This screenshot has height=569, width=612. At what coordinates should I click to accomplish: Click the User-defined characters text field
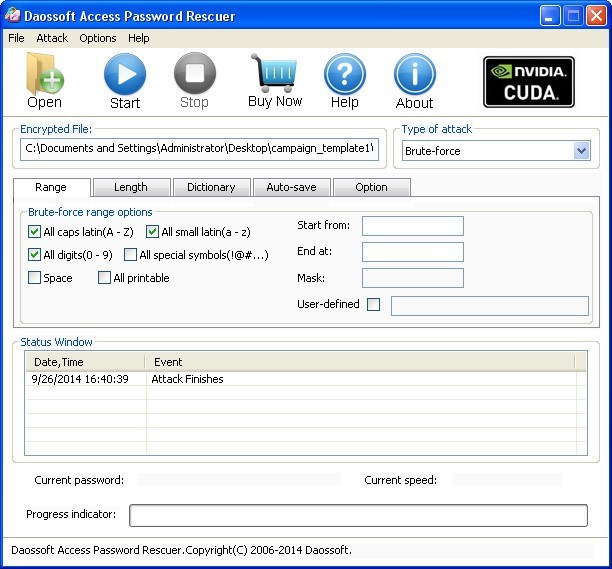490,306
